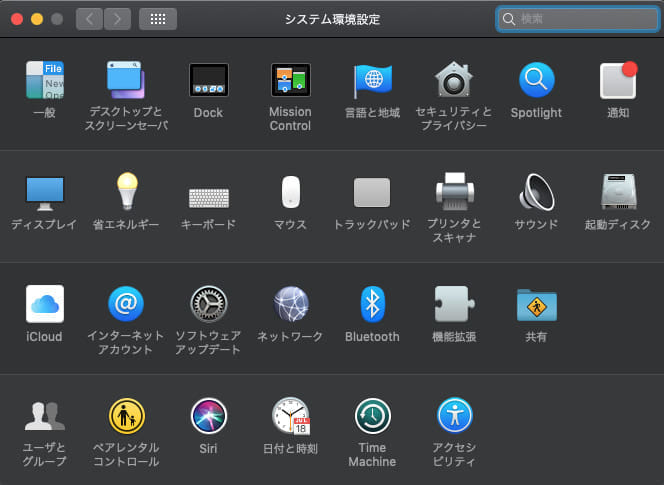Click the show all grid button
Screen dimensions: 664x485
click(x=158, y=18)
